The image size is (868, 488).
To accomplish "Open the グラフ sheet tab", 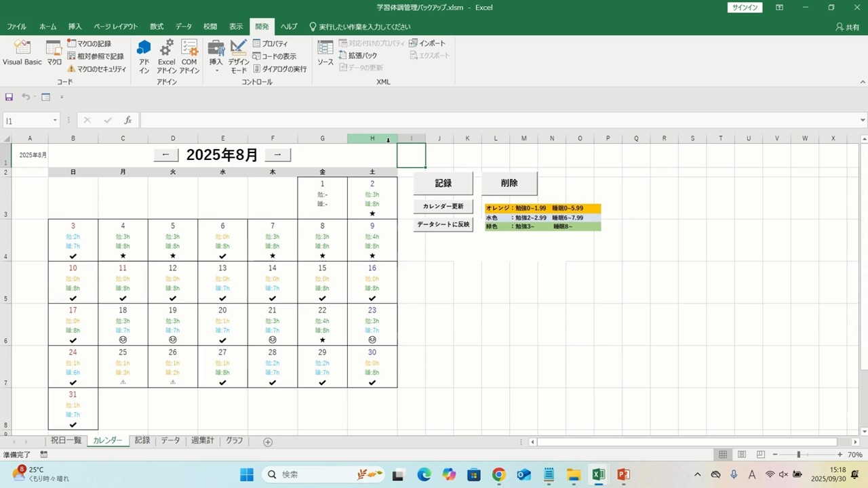I will [x=234, y=441].
